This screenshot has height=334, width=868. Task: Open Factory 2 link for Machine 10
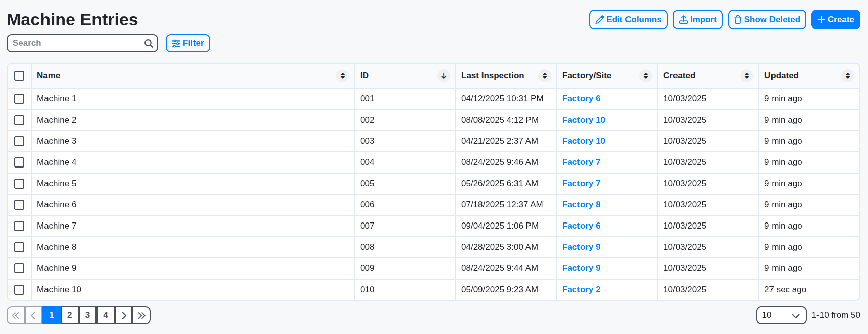pos(581,290)
